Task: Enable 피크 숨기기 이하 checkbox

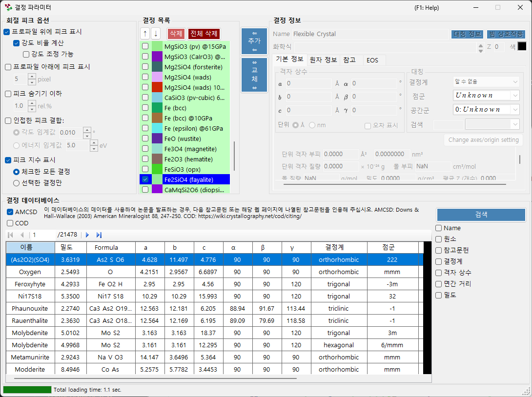Action: point(8,94)
